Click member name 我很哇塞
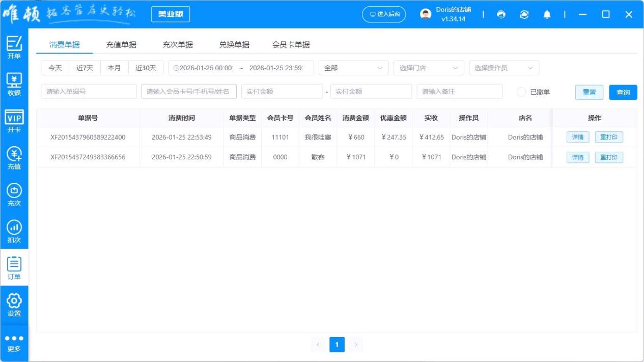The image size is (644, 362). pyautogui.click(x=318, y=137)
